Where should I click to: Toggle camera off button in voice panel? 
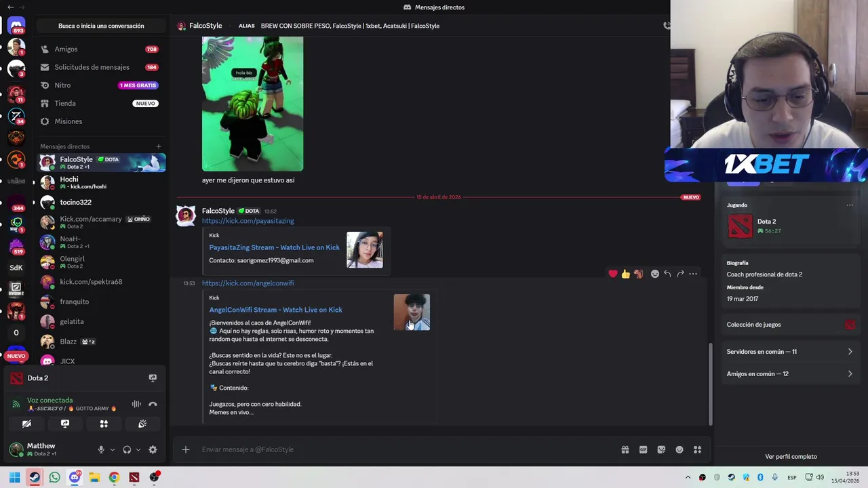pos(26,424)
